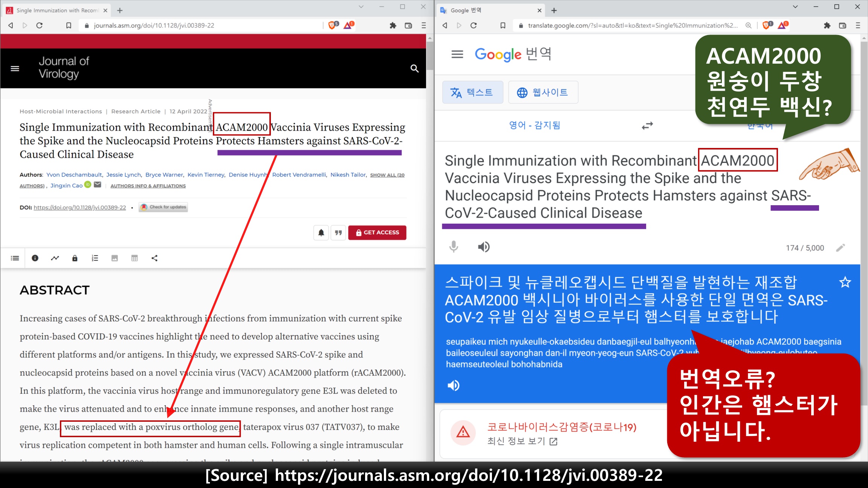Select the 텍스트 (Text) translation tab
This screenshot has height=488, width=868.
472,92
